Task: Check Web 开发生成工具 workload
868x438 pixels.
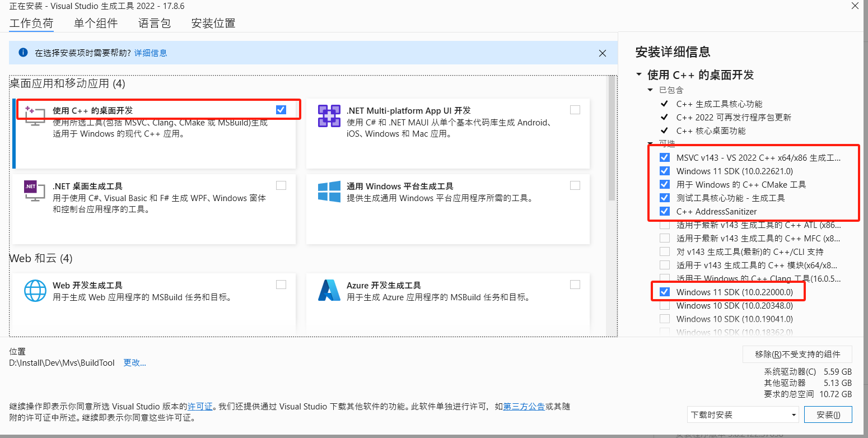Action: pos(281,285)
